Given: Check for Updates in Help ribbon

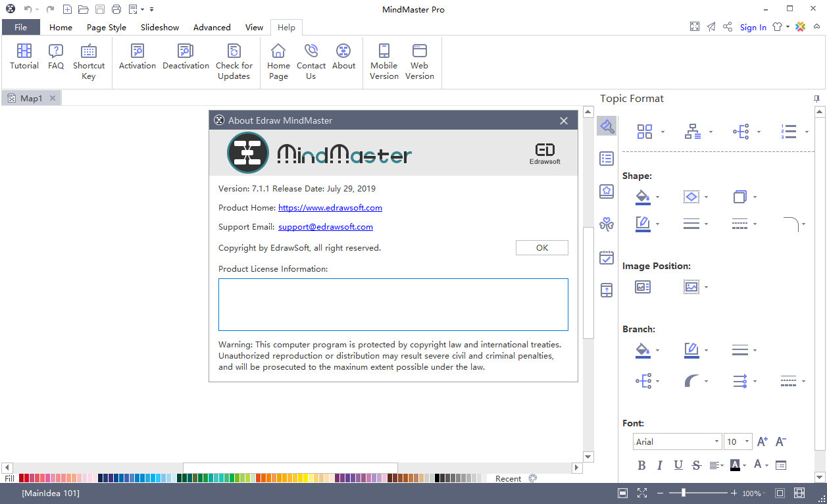Looking at the screenshot, I should tap(234, 62).
